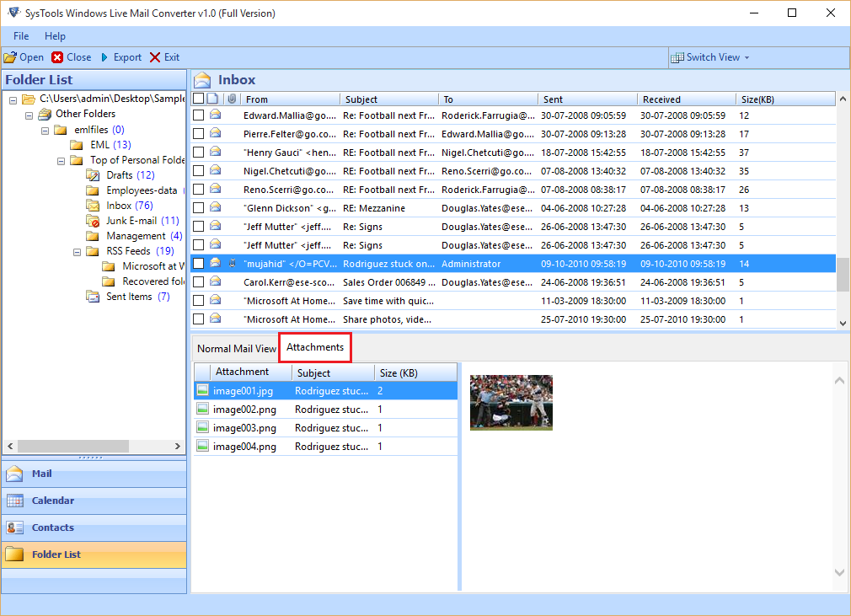This screenshot has height=616, width=851.
Task: Tick checkbox for Nigel.Chetcuti email
Action: point(199,170)
